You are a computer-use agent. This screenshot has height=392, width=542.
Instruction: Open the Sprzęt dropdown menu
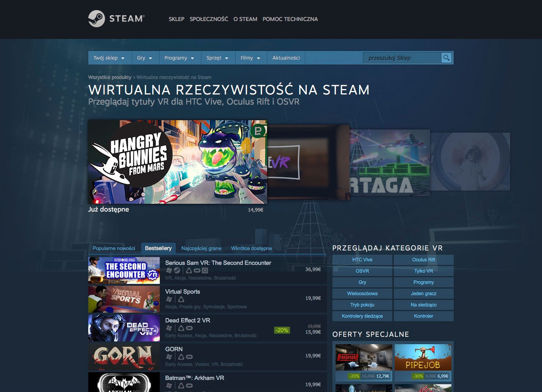click(217, 58)
